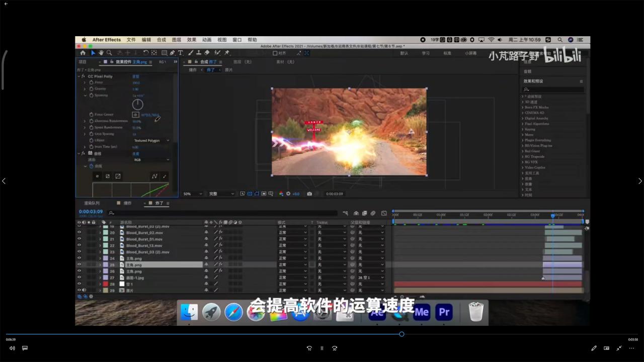
Task: Expand layer 22 Blood_Burst_13.mov properties
Action: click(x=100, y=246)
